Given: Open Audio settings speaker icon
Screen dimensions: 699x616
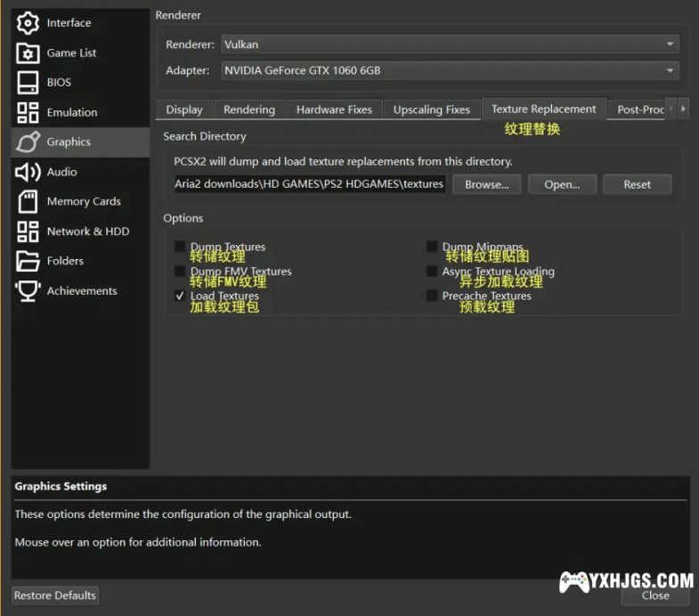Looking at the screenshot, I should coord(28,172).
